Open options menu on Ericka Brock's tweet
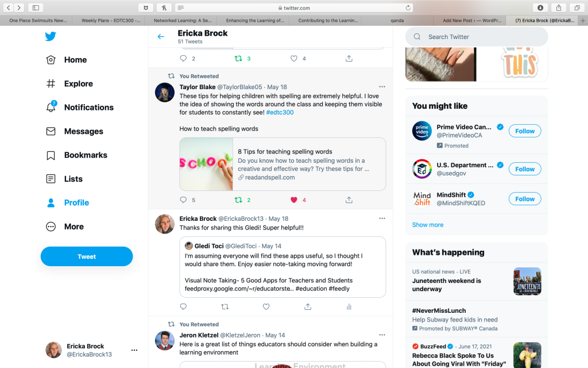 [x=382, y=218]
